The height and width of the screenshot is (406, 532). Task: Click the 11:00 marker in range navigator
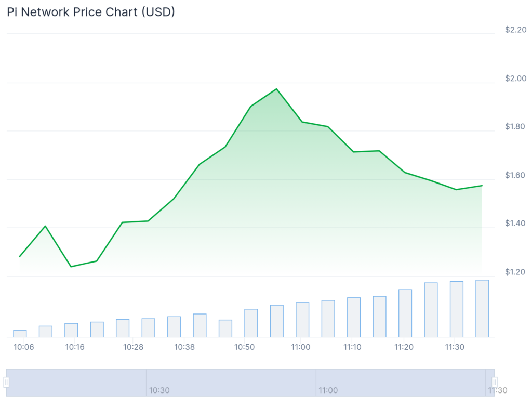[x=328, y=390]
